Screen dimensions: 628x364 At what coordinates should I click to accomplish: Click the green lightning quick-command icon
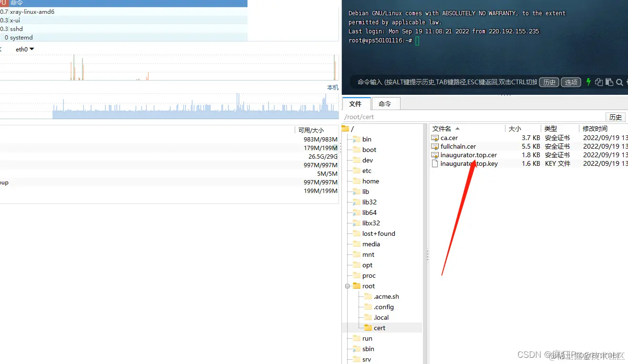click(x=588, y=82)
